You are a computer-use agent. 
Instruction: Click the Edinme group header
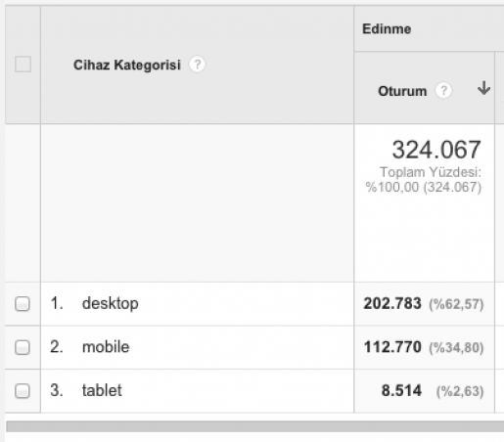pos(387,29)
